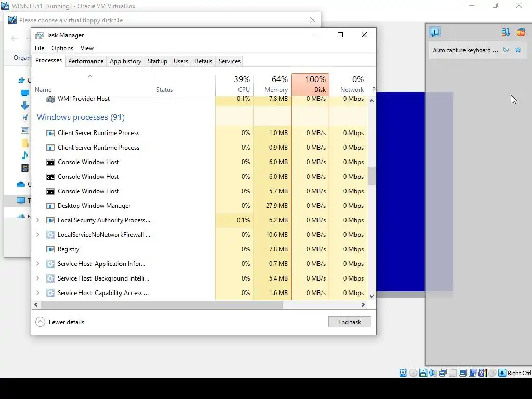
Task: Switch to the Services tab
Action: (229, 61)
